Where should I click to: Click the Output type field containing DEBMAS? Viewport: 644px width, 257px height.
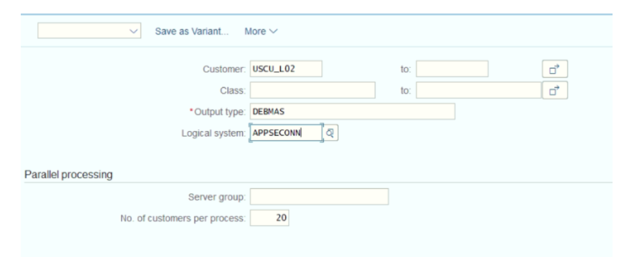point(352,111)
